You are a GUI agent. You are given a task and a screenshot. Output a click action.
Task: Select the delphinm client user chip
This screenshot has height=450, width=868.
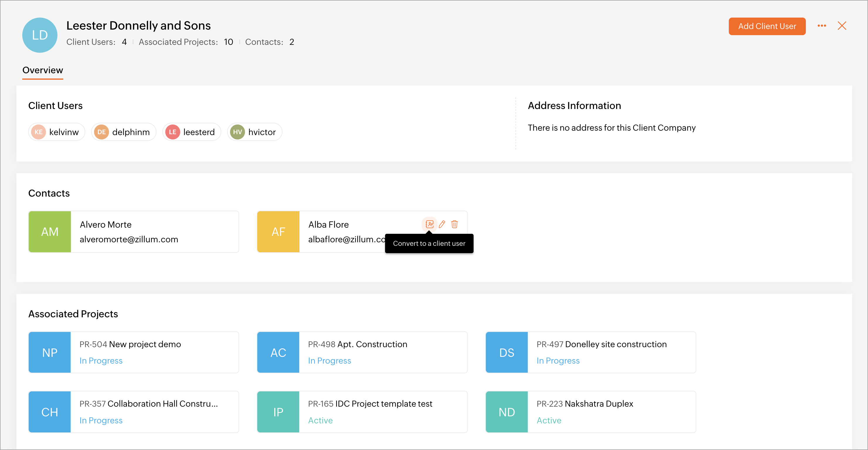pyautogui.click(x=124, y=132)
